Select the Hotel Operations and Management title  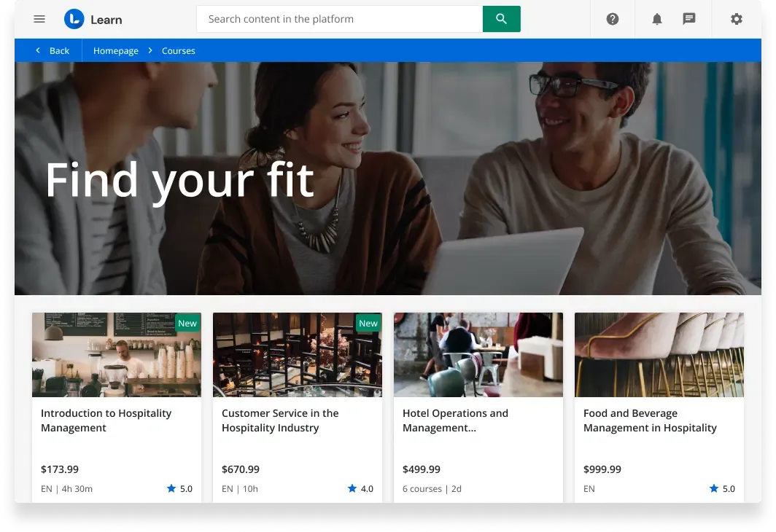click(x=455, y=420)
